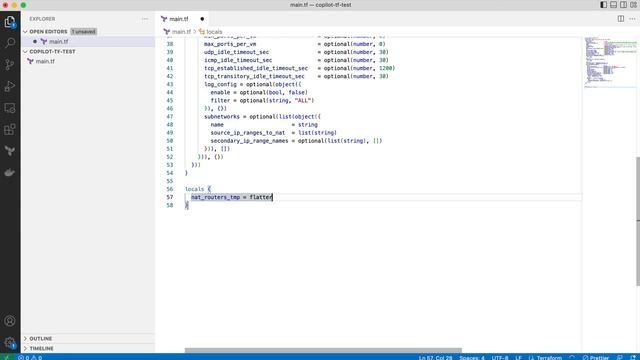Open the Accounts menu icon
This screenshot has width=640, height=360.
pos(10,321)
